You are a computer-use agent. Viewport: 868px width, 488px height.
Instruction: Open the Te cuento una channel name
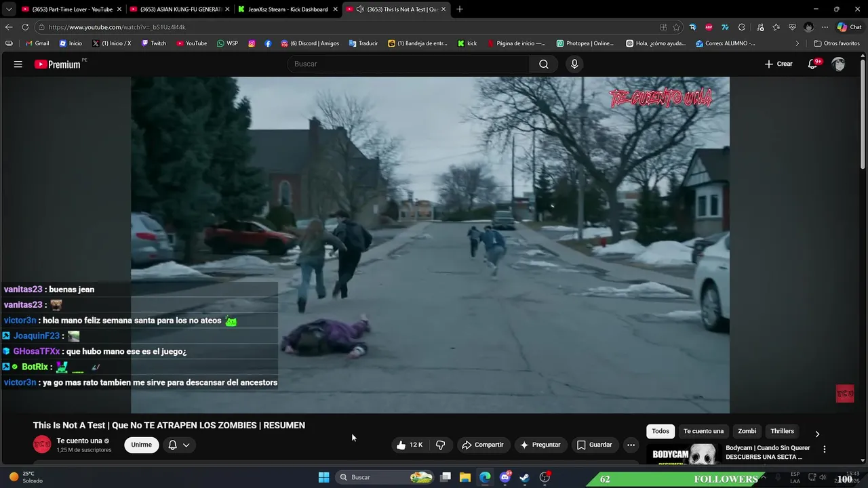pyautogui.click(x=79, y=441)
